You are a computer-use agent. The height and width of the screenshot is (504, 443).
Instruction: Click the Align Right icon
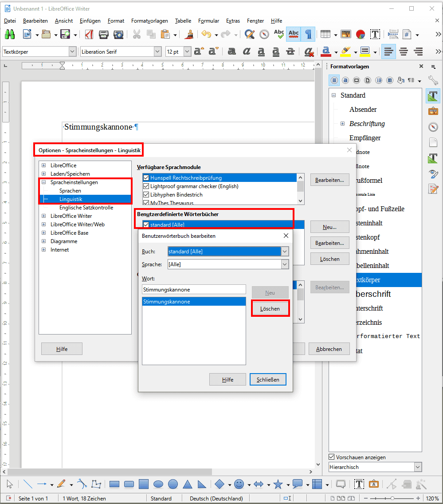[418, 51]
